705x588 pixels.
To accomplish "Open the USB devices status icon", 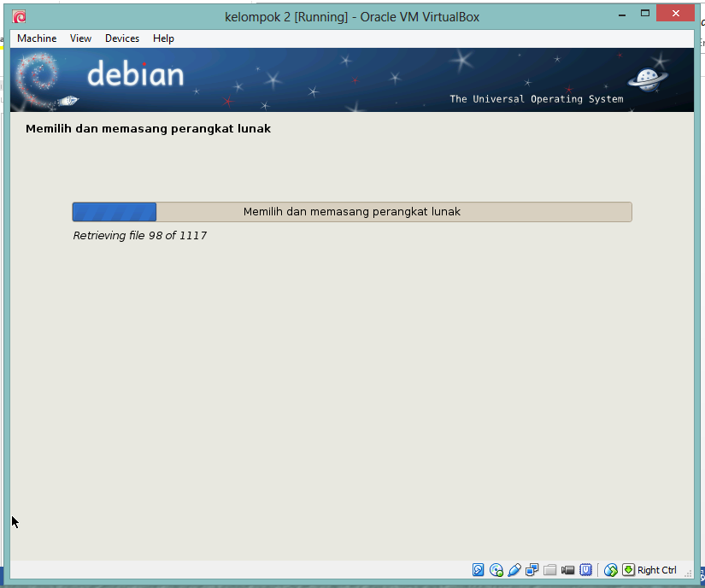I will click(514, 570).
